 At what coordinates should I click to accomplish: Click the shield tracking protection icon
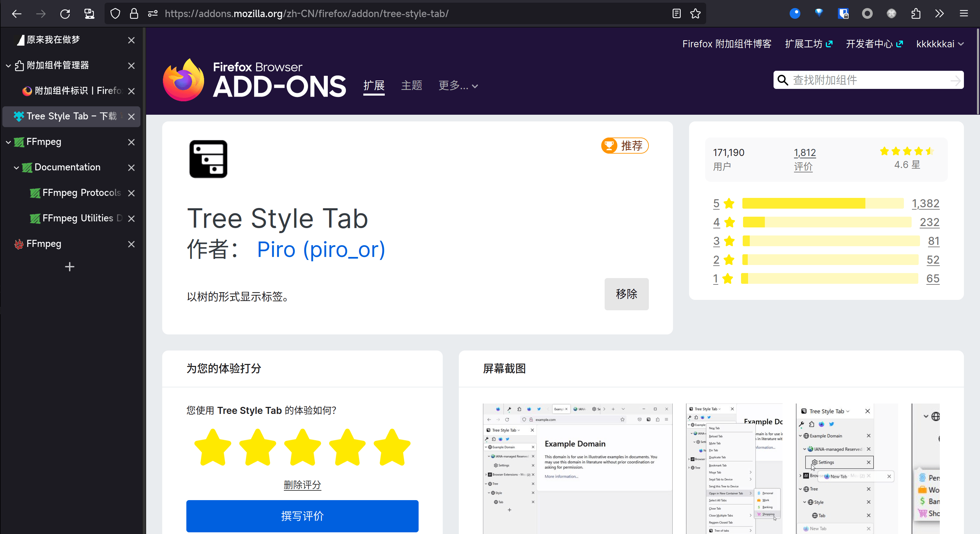[115, 14]
